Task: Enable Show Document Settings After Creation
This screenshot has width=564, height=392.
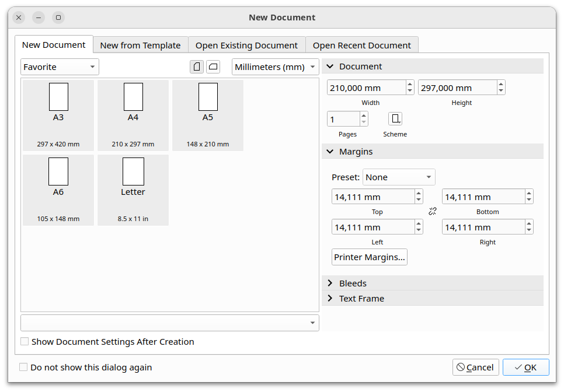Action: click(x=25, y=342)
